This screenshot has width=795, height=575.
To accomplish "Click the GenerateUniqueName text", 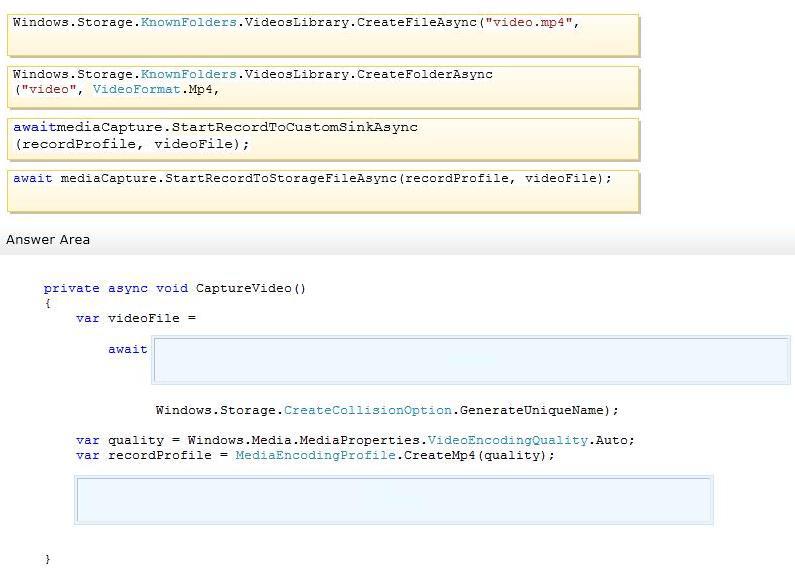I will (531, 410).
